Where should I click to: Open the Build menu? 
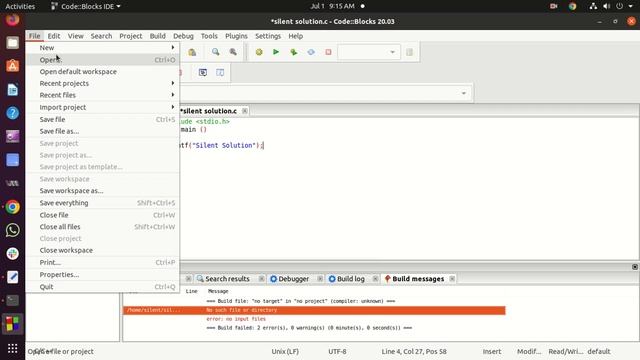158,36
